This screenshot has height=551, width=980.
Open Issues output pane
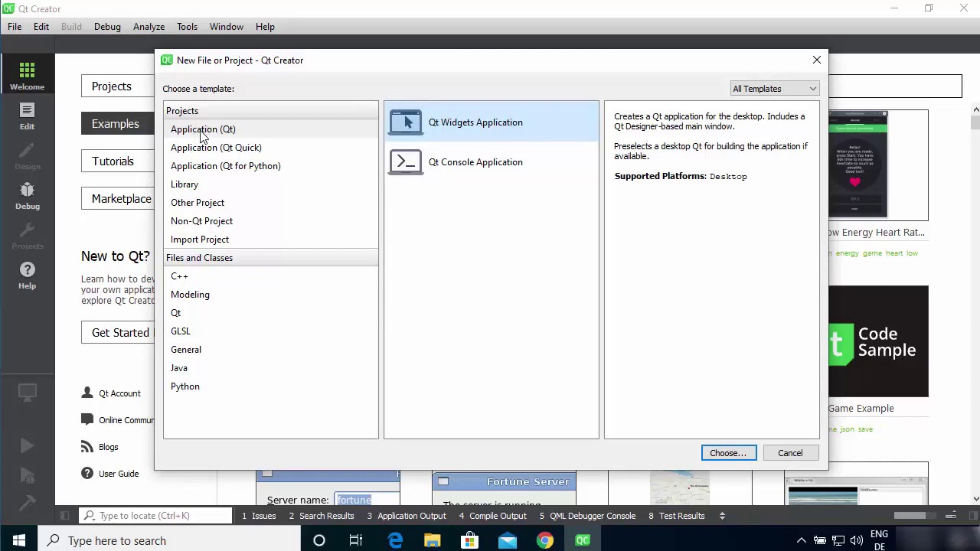tap(259, 516)
